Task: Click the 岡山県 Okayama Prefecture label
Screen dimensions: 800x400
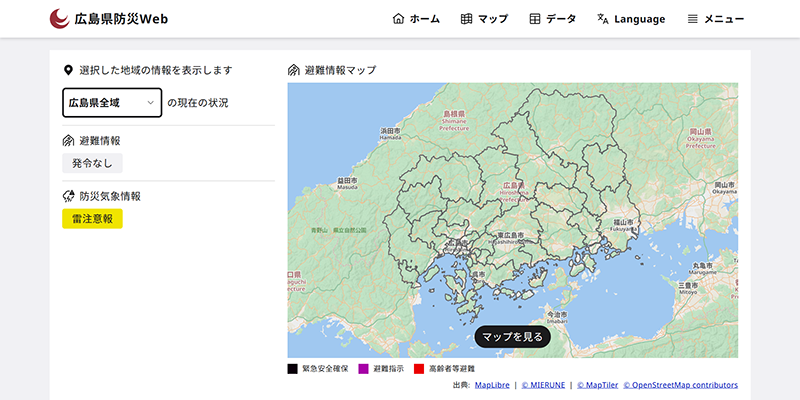Action: pos(701,138)
